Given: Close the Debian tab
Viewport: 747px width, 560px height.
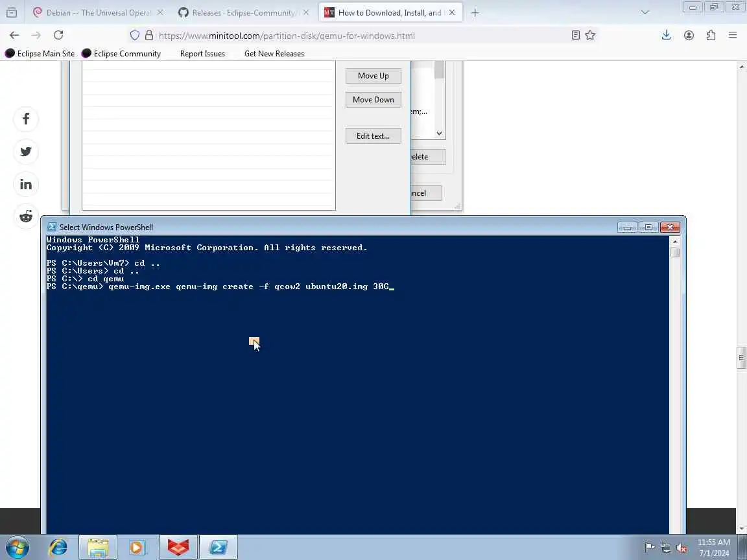Looking at the screenshot, I should click(160, 13).
